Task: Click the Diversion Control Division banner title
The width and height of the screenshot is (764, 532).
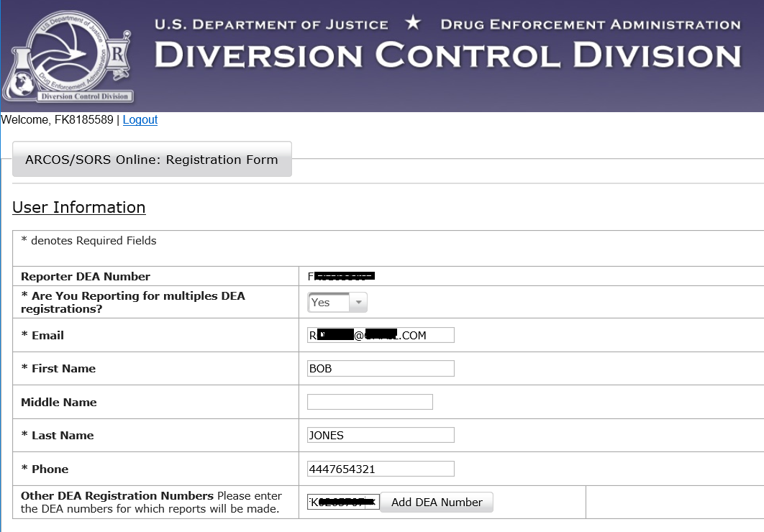Action: [x=447, y=55]
